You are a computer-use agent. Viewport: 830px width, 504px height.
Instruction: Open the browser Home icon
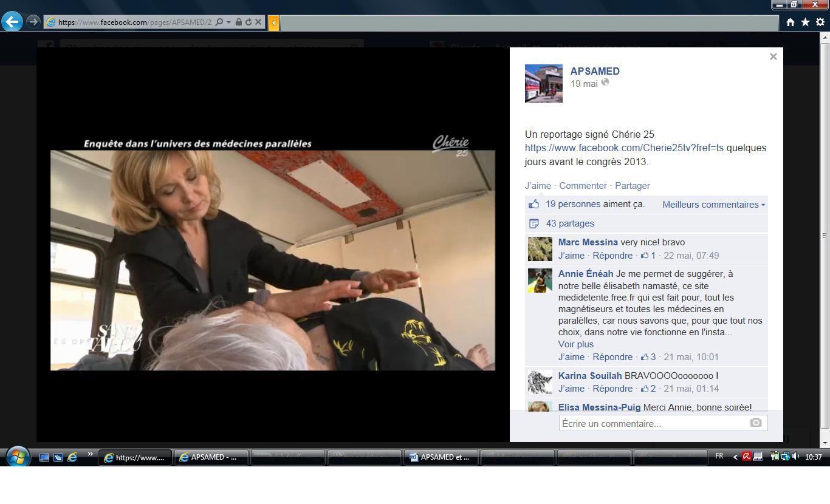pyautogui.click(x=790, y=22)
